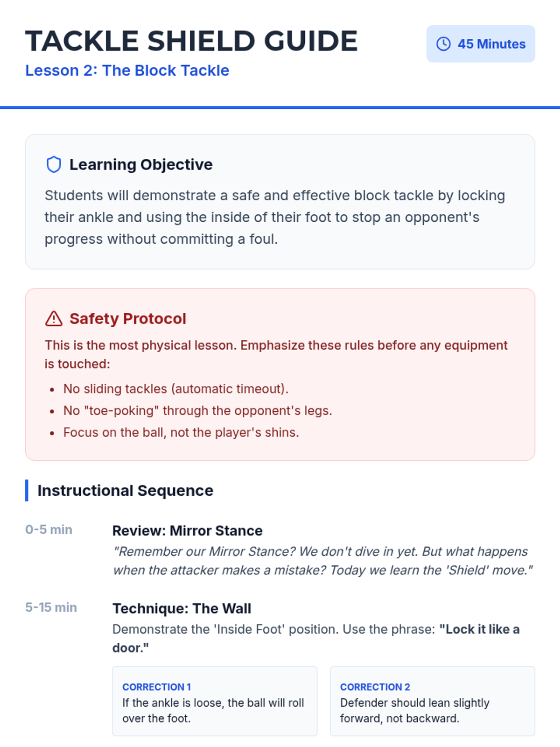
Task: Select the Technique: The Wall step title
Action: [x=182, y=609]
